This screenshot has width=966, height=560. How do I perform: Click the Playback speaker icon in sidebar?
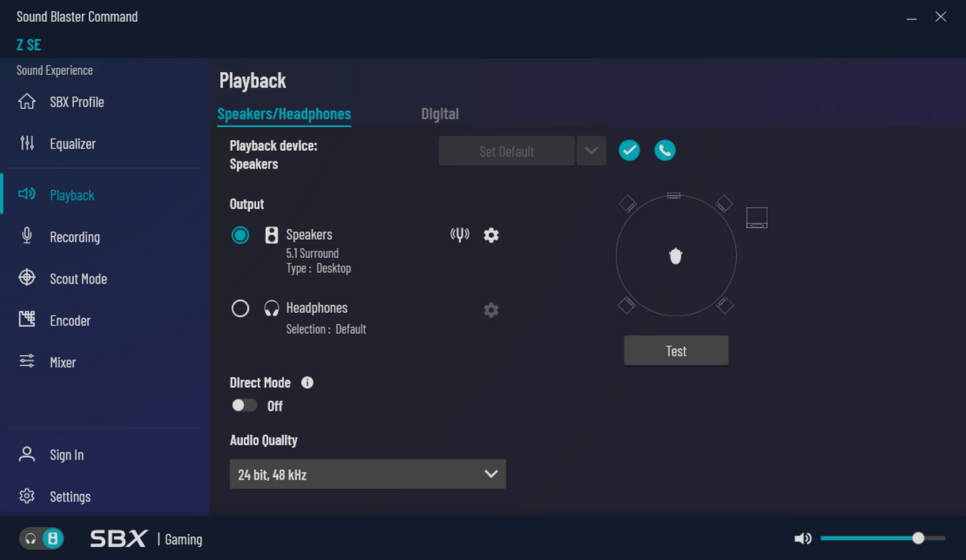tap(26, 194)
